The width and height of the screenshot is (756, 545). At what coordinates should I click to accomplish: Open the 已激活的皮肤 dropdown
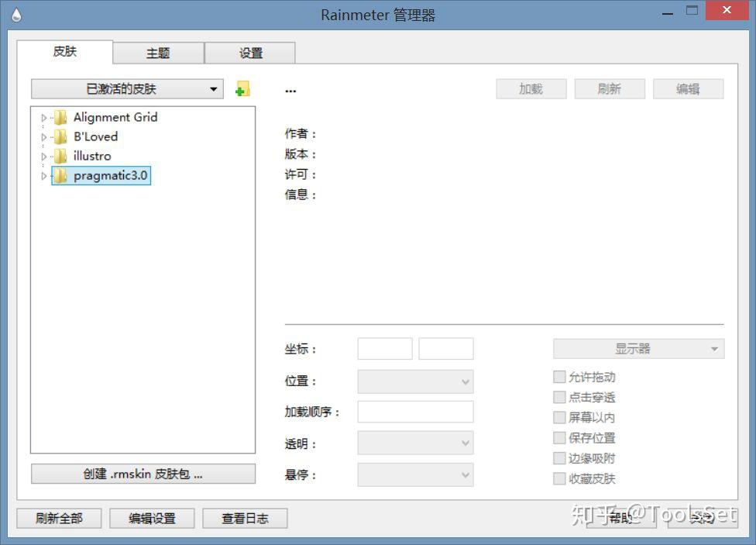click(x=127, y=89)
